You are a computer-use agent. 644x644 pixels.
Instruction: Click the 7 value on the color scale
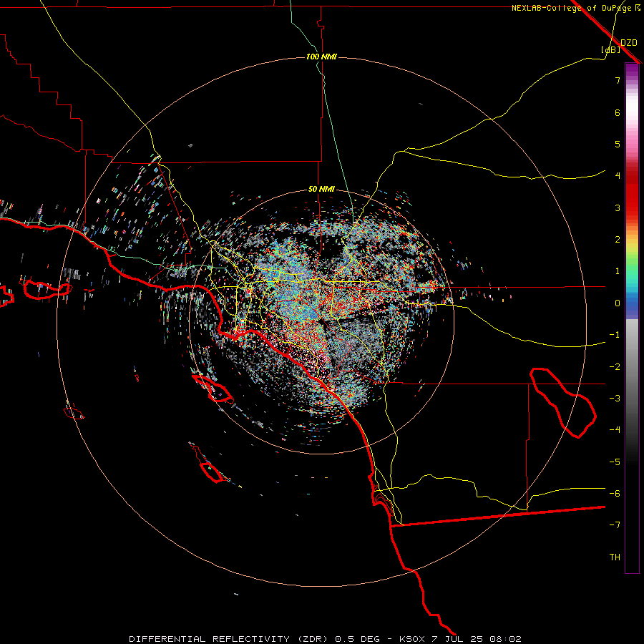(x=618, y=80)
